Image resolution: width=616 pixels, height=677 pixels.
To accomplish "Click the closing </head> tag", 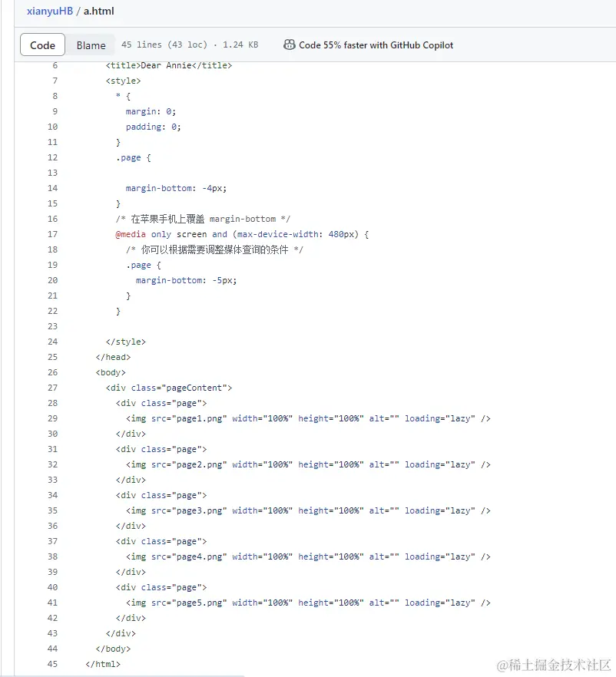I will (113, 357).
